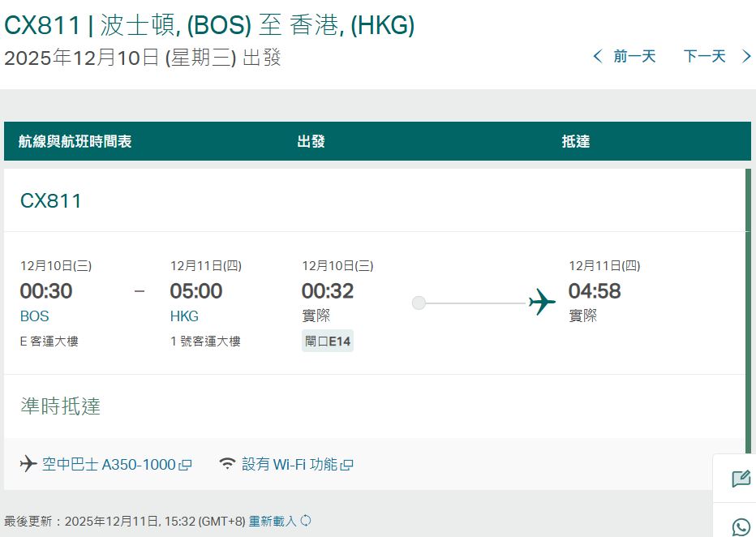
Task: Click the 閘口E14 gate badge
Action: click(328, 341)
